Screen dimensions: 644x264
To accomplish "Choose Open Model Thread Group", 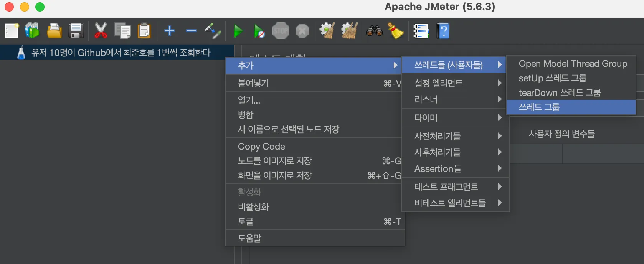I will click(x=573, y=64).
